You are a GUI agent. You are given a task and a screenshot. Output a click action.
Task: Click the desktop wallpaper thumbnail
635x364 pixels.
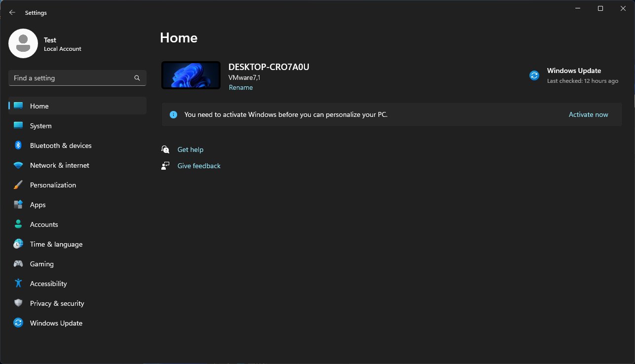[191, 75]
